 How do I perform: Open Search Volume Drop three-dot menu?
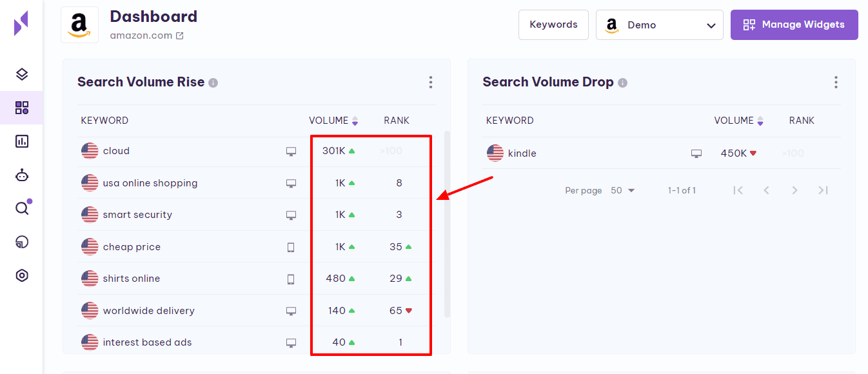[x=836, y=82]
